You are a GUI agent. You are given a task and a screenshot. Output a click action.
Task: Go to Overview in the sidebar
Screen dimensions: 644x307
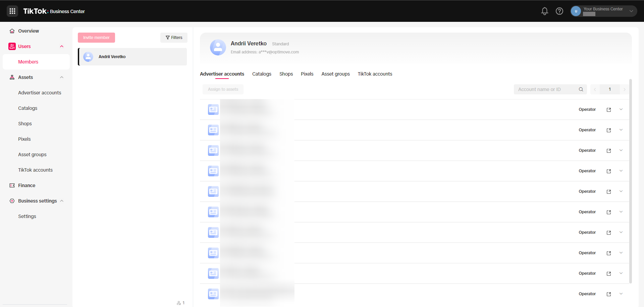pyautogui.click(x=29, y=31)
